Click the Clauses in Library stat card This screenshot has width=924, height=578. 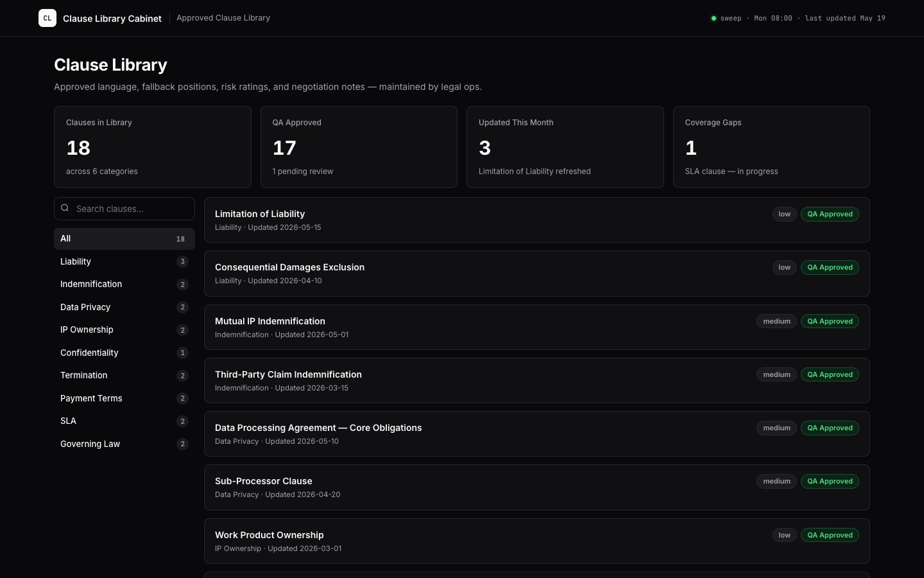click(x=153, y=147)
